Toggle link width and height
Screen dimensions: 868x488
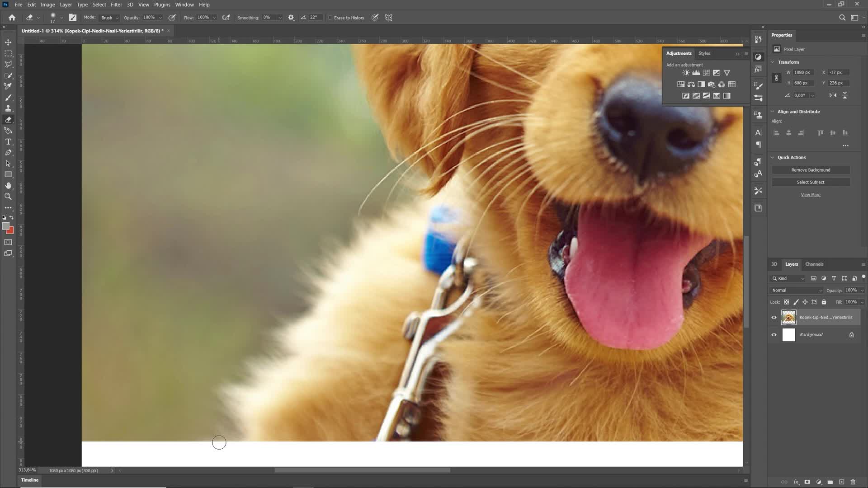click(x=776, y=78)
